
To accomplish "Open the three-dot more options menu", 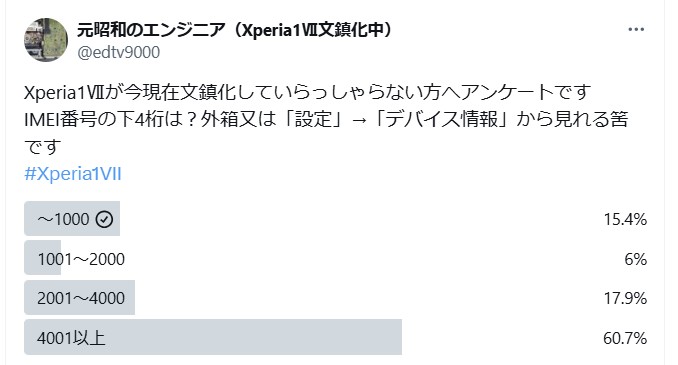I will click(636, 29).
